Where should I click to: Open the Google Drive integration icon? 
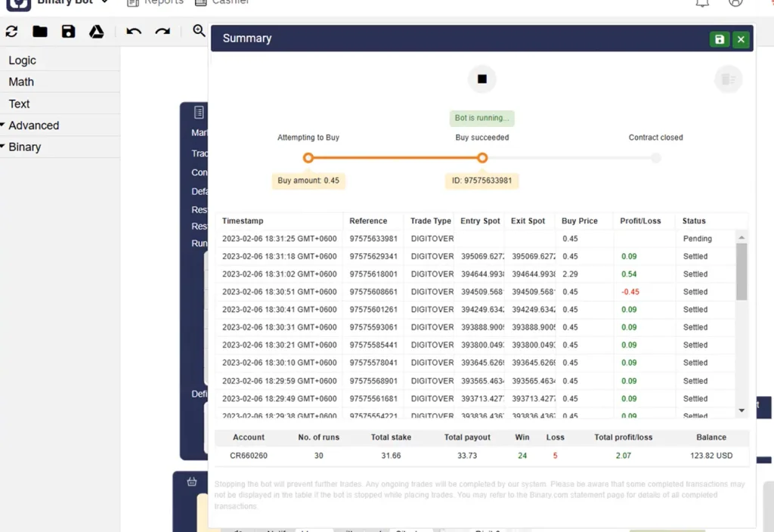(95, 31)
